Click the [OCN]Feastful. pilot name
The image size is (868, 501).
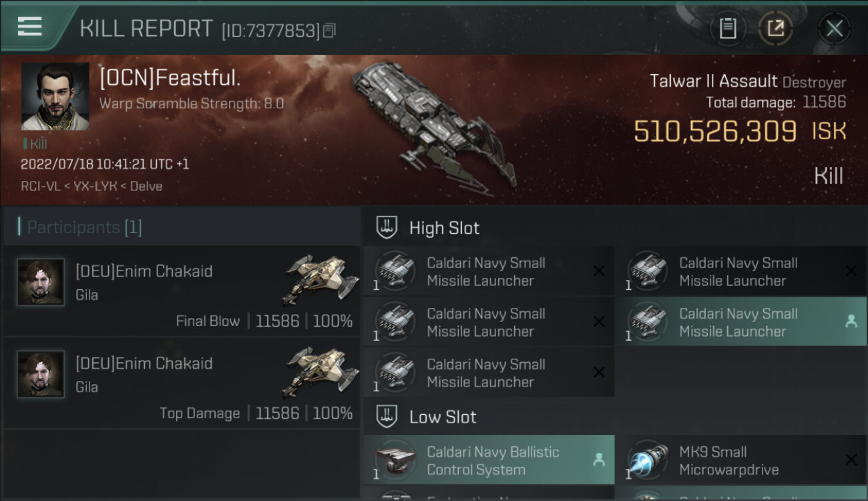(170, 78)
